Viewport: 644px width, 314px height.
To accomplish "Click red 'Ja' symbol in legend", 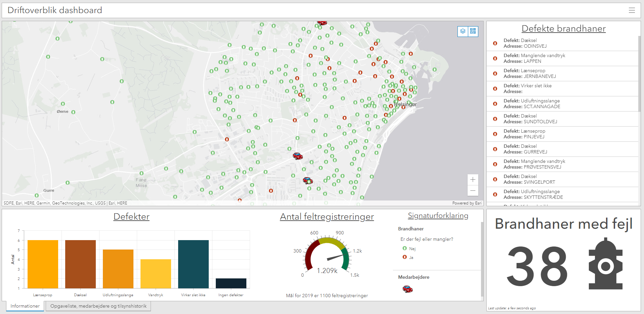I will 405,257.
